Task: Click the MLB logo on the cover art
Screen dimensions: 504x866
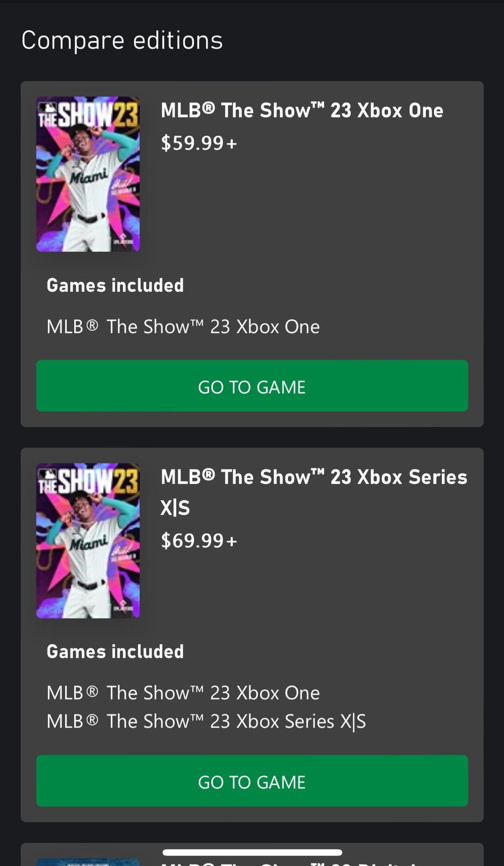Action: tap(47, 106)
